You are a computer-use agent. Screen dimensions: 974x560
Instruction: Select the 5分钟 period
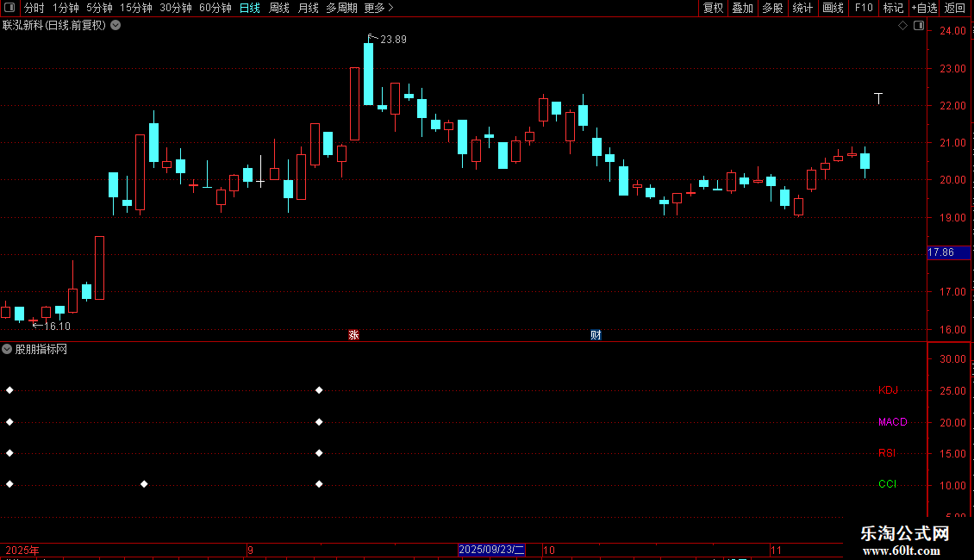(x=99, y=8)
